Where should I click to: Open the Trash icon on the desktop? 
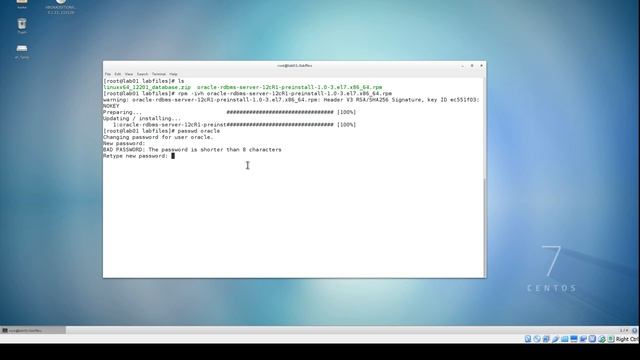[x=22, y=24]
